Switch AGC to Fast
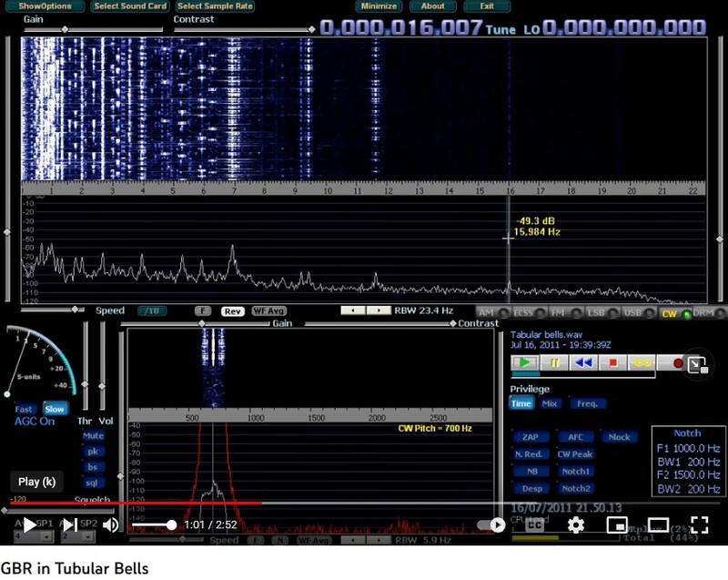The width and height of the screenshot is (728, 580). pyautogui.click(x=25, y=410)
